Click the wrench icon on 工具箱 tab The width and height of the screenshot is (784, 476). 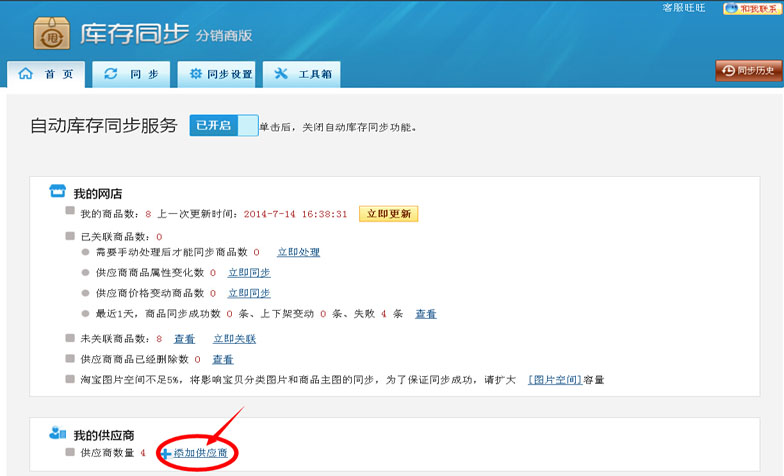point(281,74)
